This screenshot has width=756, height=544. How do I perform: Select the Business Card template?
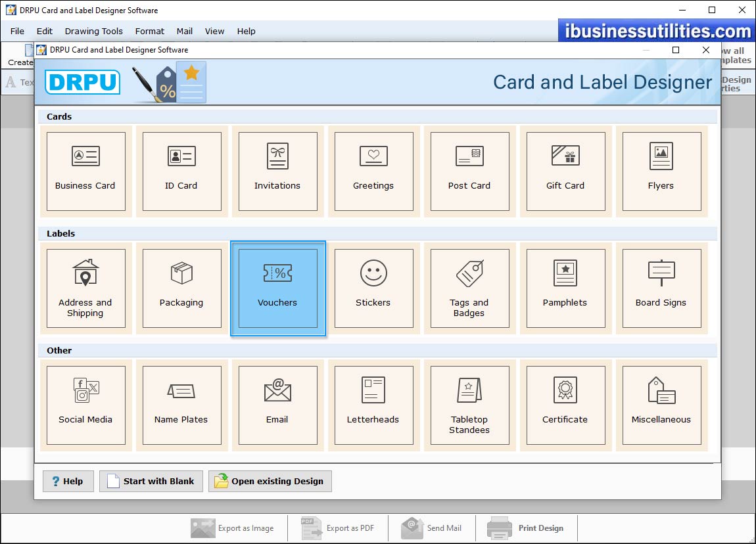click(x=85, y=171)
